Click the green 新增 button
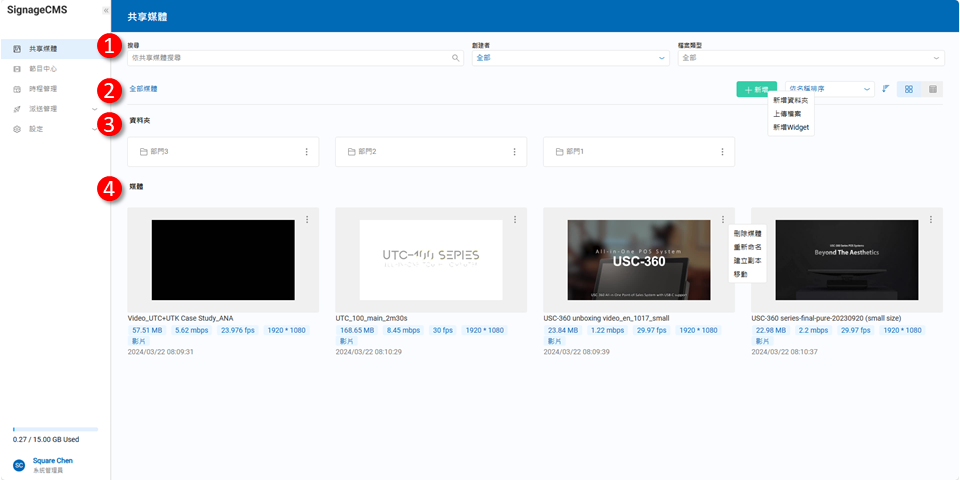Viewport: 960px width, 480px height. pyautogui.click(x=756, y=89)
